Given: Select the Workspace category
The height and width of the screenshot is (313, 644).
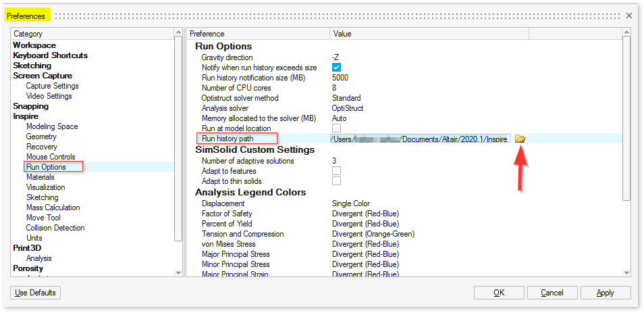Looking at the screenshot, I should 34,45.
